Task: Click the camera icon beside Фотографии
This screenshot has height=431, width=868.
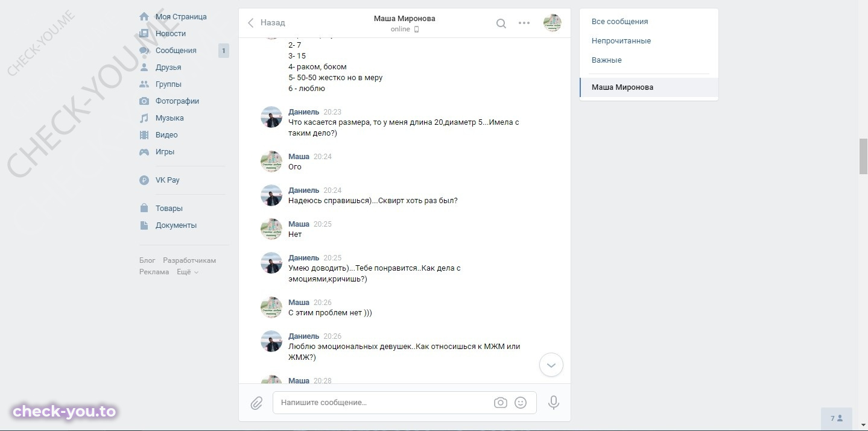Action: pos(144,101)
